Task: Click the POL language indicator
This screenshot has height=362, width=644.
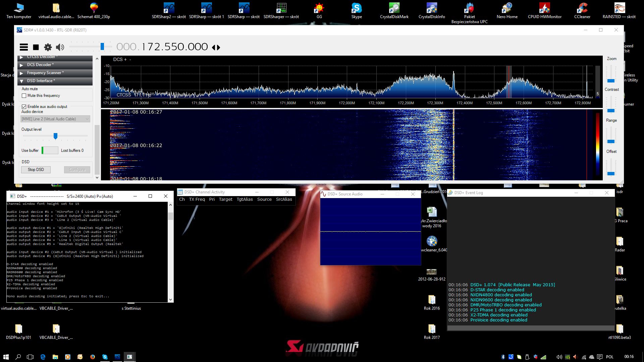Action: tap(610, 357)
